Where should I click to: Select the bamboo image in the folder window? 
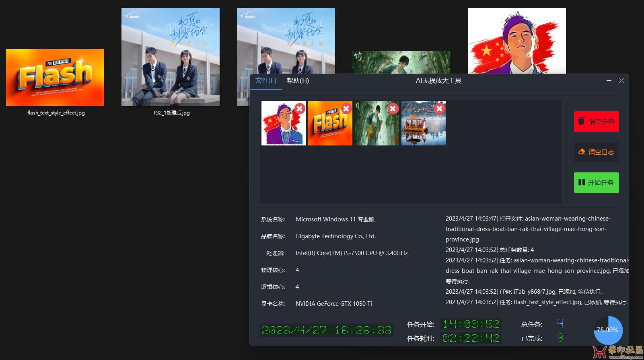pyautogui.click(x=401, y=62)
